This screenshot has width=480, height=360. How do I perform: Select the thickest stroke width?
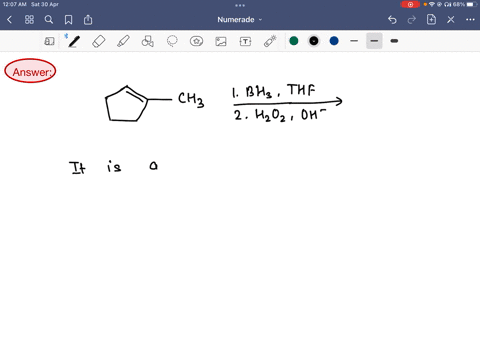(x=394, y=41)
